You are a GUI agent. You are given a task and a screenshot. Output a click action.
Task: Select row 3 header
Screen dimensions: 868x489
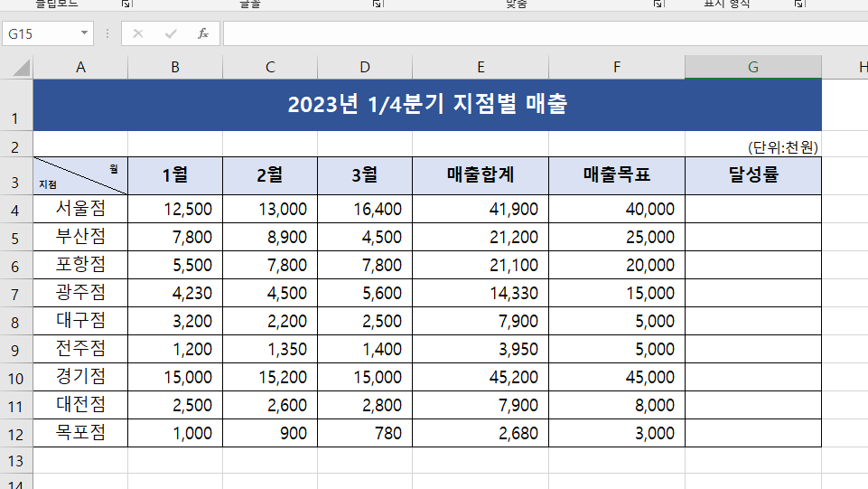point(16,176)
